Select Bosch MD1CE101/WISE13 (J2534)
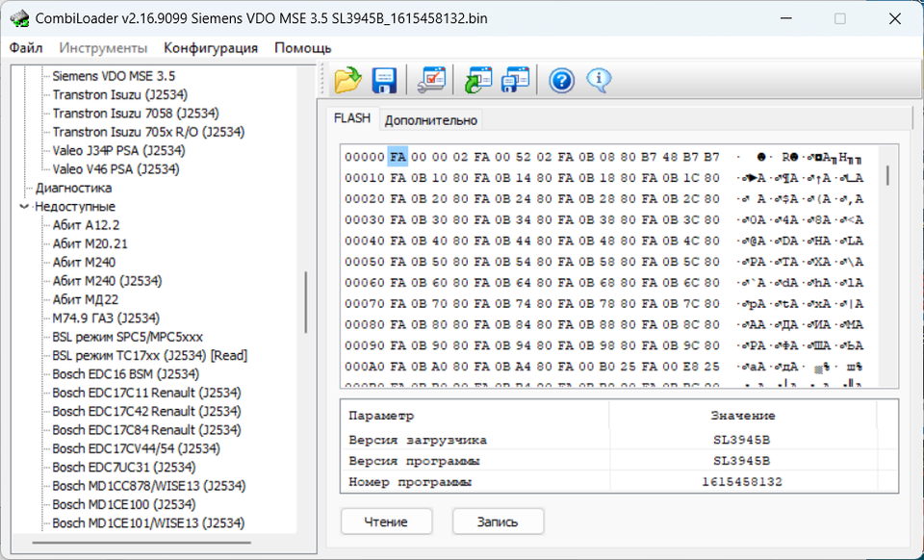Screen dimensions: 924x560 (x=148, y=522)
